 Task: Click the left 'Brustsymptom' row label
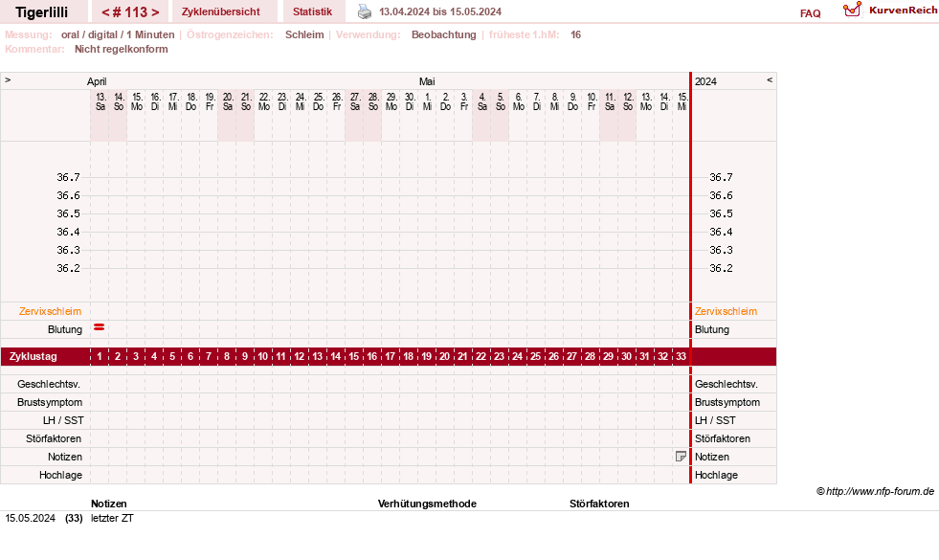(x=50, y=402)
